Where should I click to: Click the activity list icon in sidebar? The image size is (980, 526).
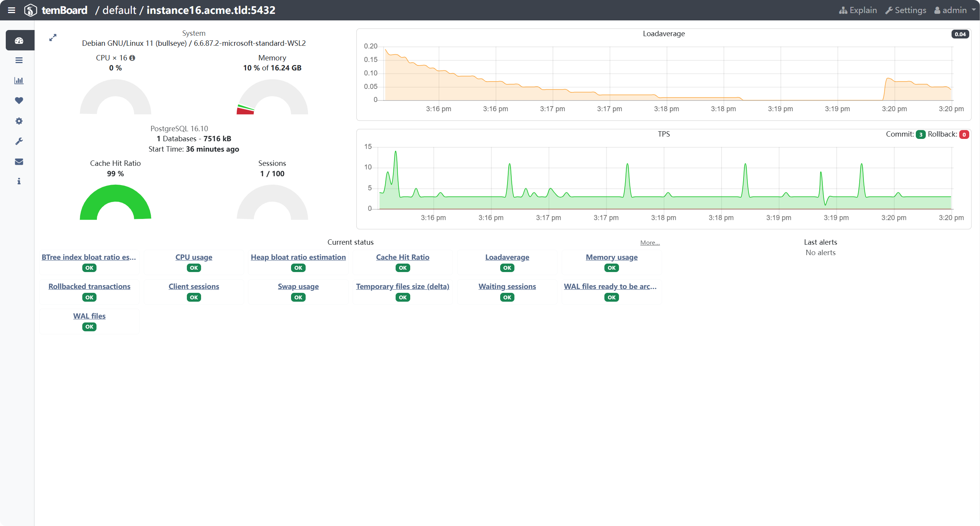point(19,60)
